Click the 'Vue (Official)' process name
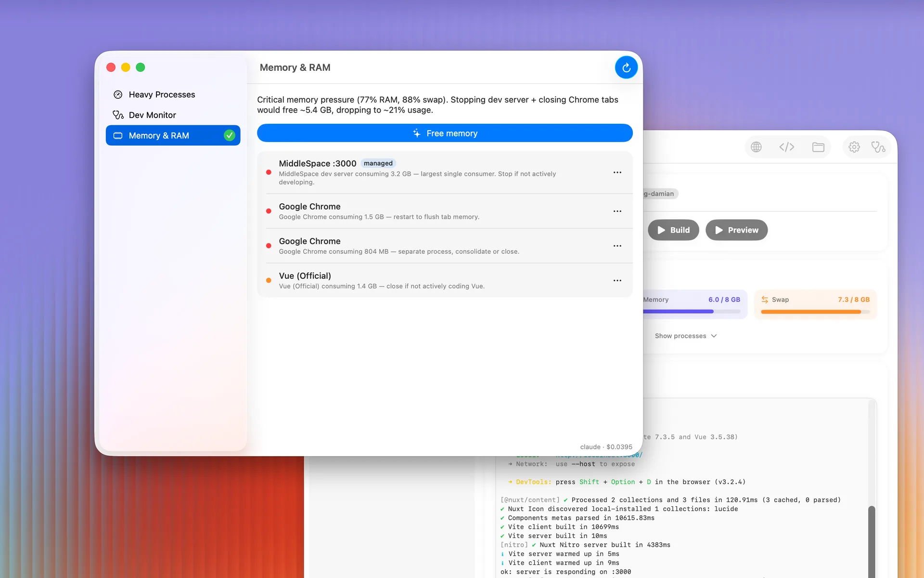The height and width of the screenshot is (578, 924). click(305, 276)
